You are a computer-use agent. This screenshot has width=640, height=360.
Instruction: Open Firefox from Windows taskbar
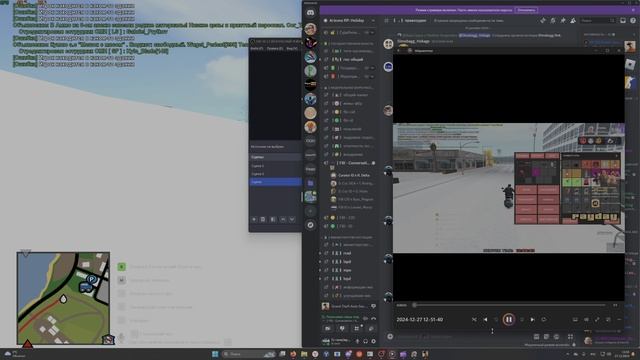click(x=293, y=354)
